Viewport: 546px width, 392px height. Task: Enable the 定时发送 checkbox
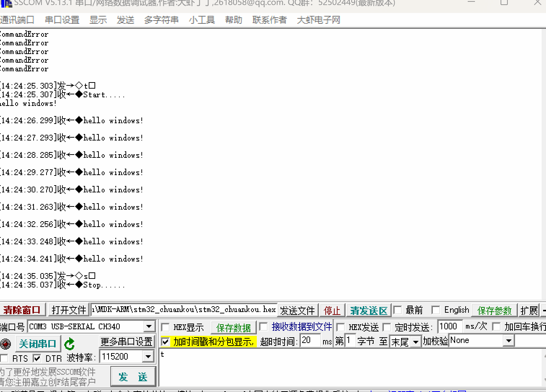coord(387,327)
